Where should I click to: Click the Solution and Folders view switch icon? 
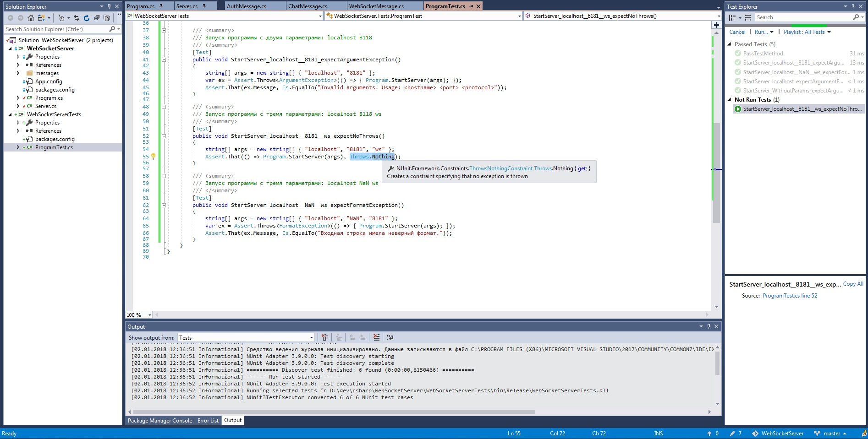[41, 18]
